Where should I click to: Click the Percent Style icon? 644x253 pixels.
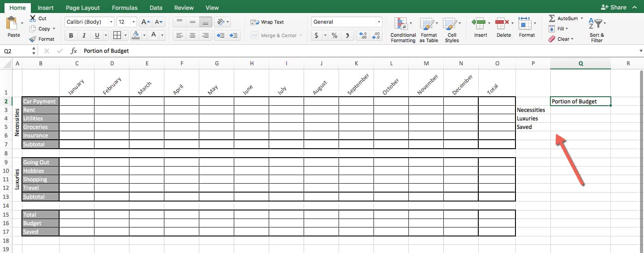pyautogui.click(x=334, y=35)
